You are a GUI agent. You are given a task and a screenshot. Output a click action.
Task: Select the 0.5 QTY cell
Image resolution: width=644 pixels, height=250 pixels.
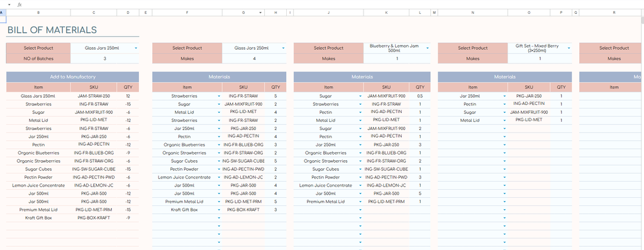tap(419, 96)
